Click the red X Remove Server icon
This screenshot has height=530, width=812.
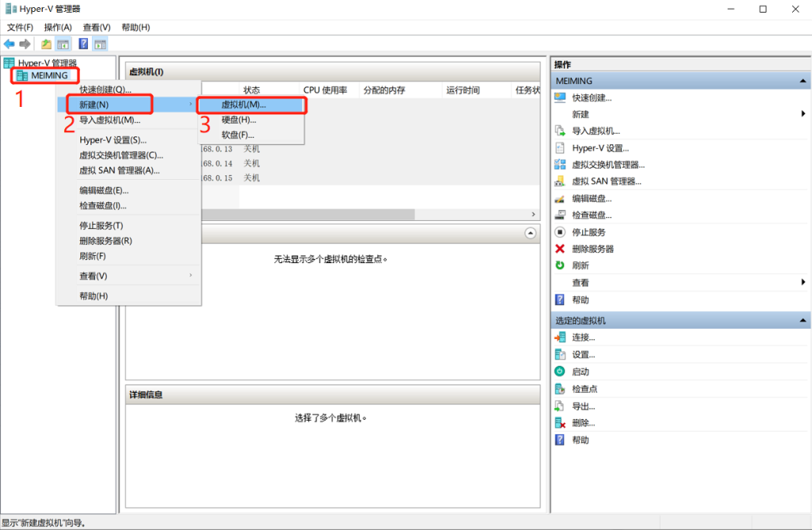coord(560,249)
